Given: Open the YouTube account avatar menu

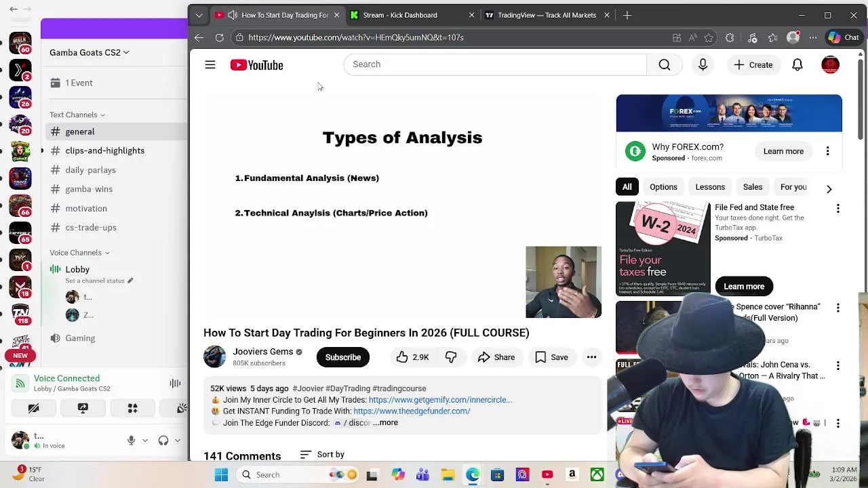Looking at the screenshot, I should click(x=830, y=65).
